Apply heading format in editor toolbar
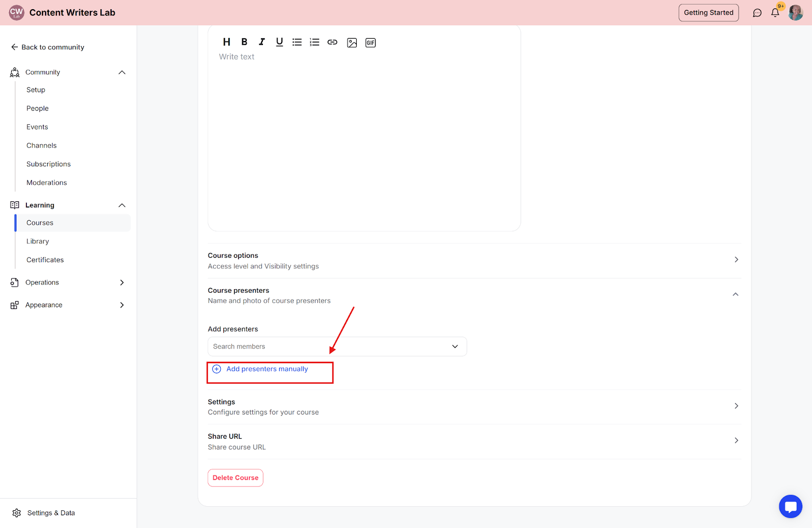This screenshot has height=528, width=812. [227, 42]
